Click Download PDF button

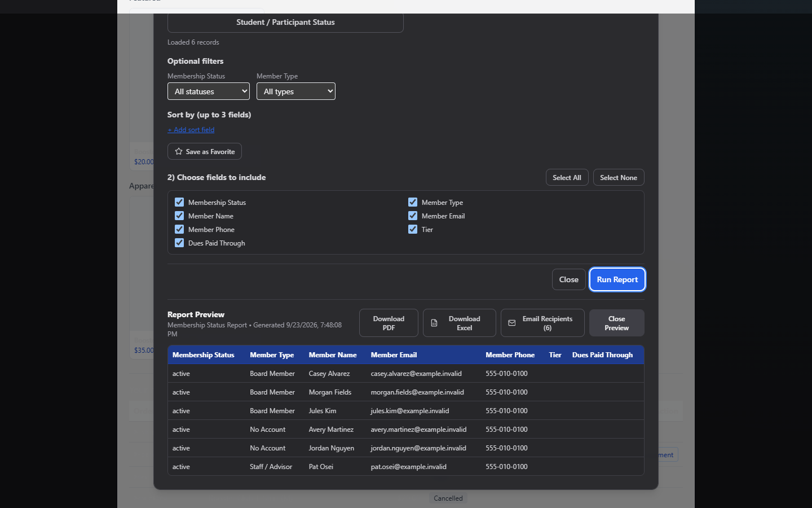coord(389,323)
